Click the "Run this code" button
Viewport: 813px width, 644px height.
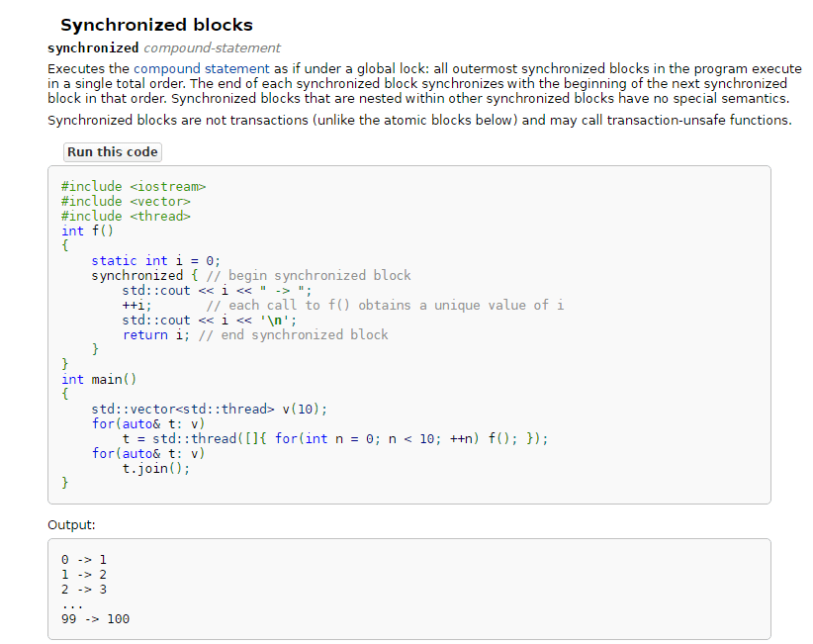click(x=112, y=152)
